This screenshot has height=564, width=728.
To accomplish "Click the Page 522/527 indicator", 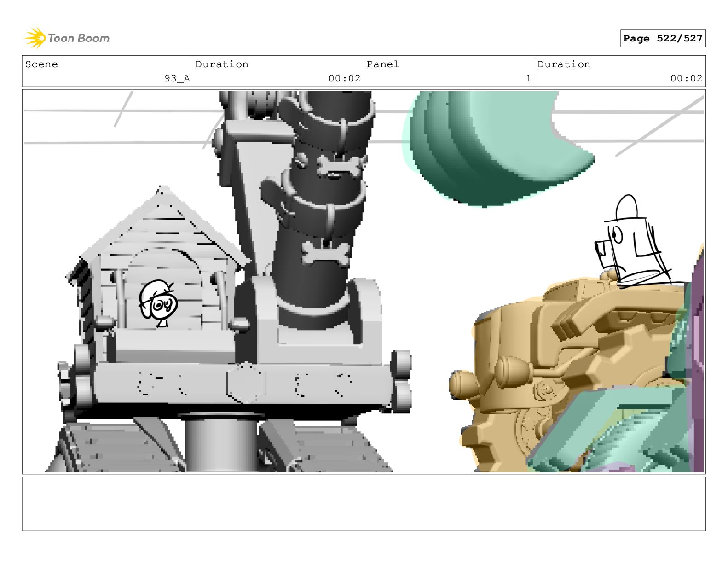I will [663, 39].
